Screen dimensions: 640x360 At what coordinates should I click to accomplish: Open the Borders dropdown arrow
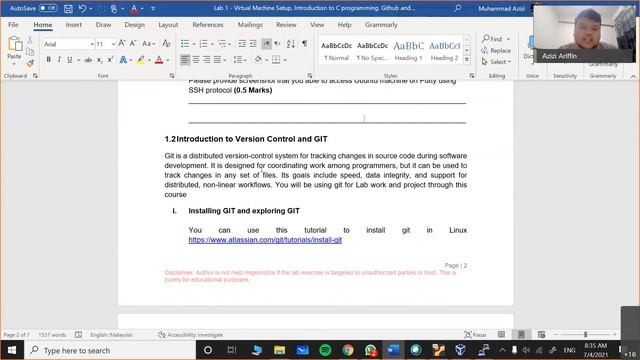285,60
